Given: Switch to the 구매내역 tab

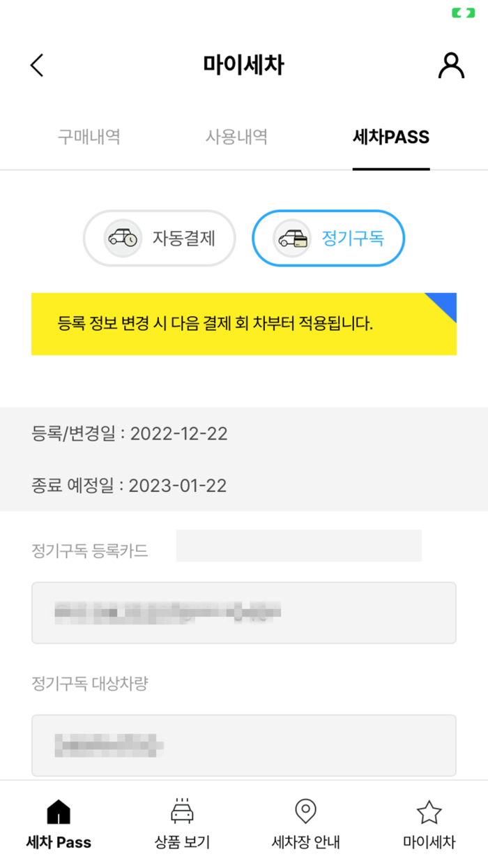Looking at the screenshot, I should point(88,137).
